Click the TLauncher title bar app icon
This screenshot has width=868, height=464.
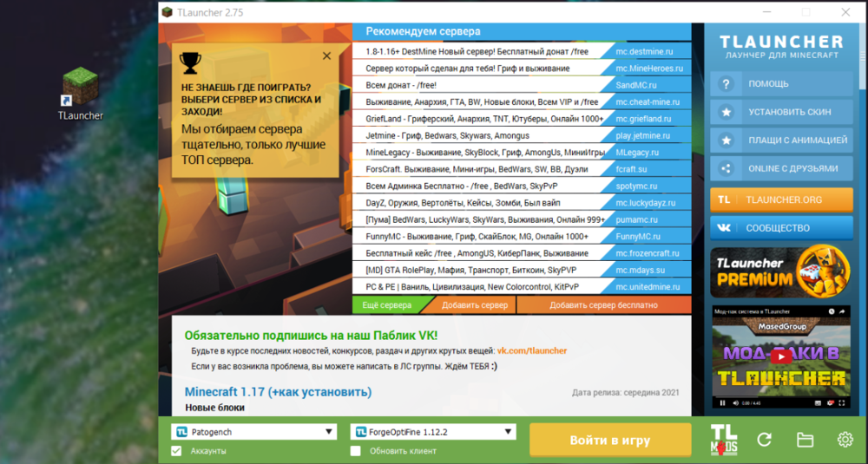click(167, 12)
